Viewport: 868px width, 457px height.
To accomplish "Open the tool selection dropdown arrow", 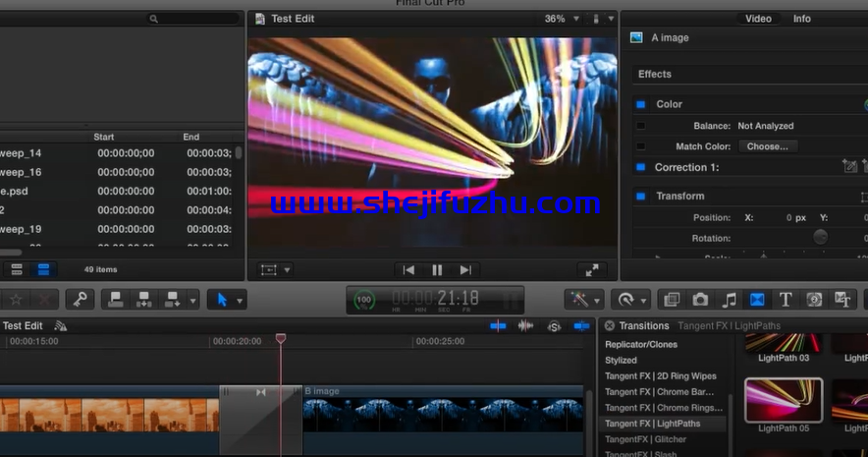I will point(240,301).
